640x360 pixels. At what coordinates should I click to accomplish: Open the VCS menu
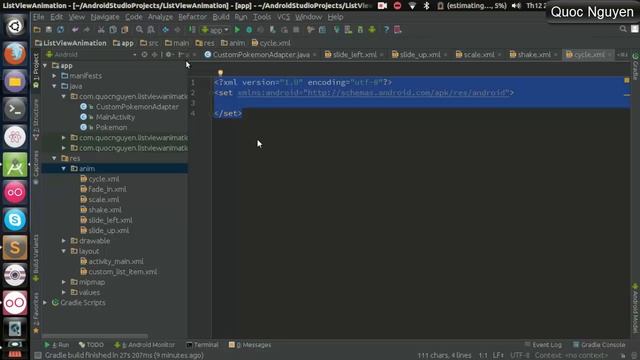click(283, 17)
